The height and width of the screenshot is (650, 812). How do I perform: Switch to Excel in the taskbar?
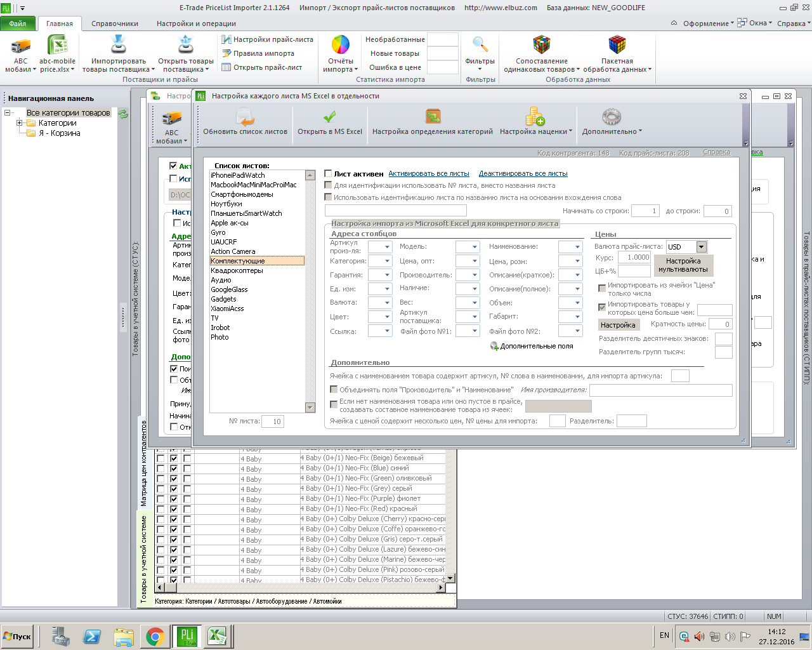coord(218,636)
